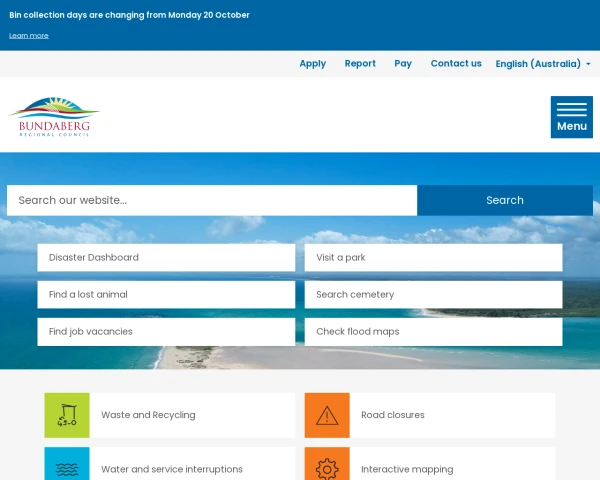The width and height of the screenshot is (600, 480).
Task: Open the Find a lost animal link
Action: coord(166,295)
